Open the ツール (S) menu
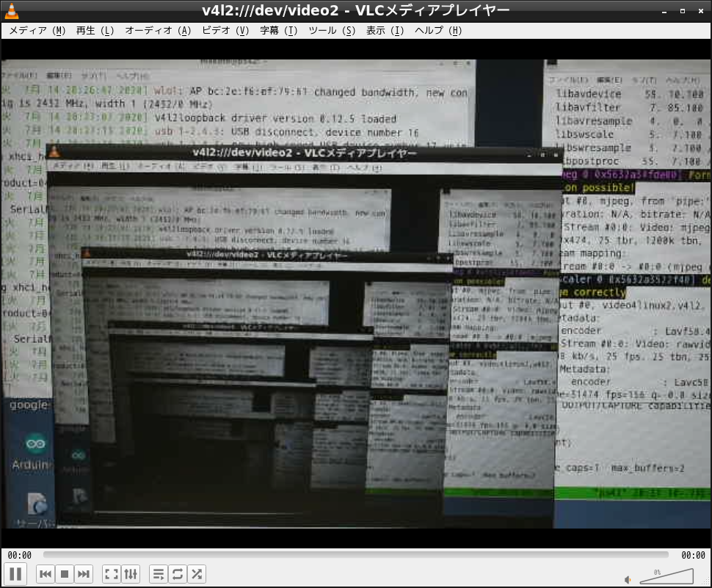Viewport: 712px width, 588px height. (x=332, y=30)
